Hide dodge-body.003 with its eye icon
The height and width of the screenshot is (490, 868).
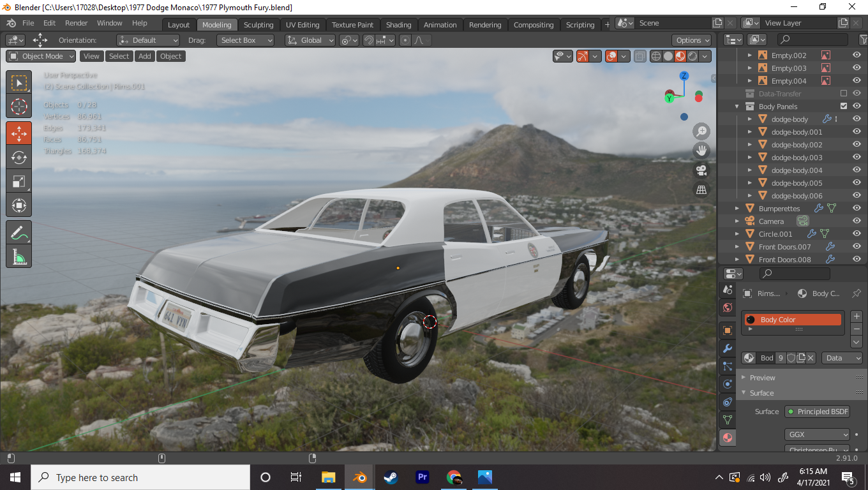click(857, 158)
